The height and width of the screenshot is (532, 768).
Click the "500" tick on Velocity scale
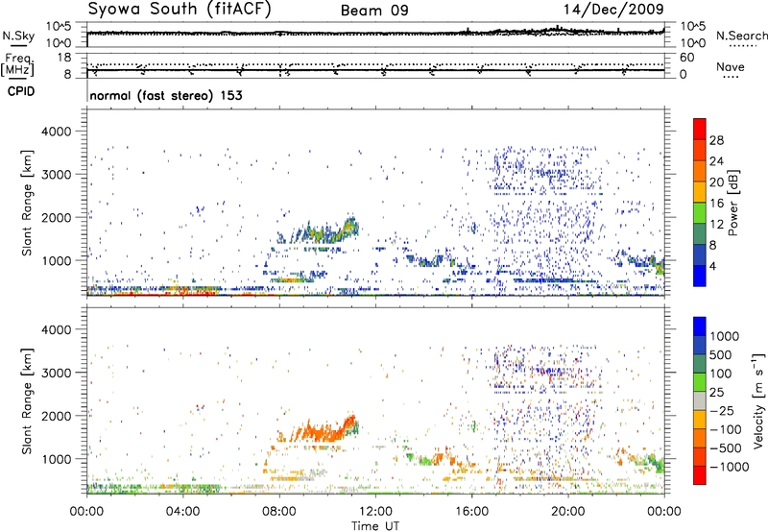tap(721, 355)
